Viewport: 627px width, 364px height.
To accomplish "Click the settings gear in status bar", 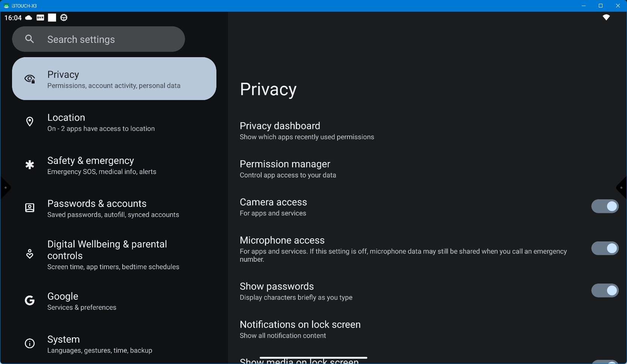I will 64,18.
